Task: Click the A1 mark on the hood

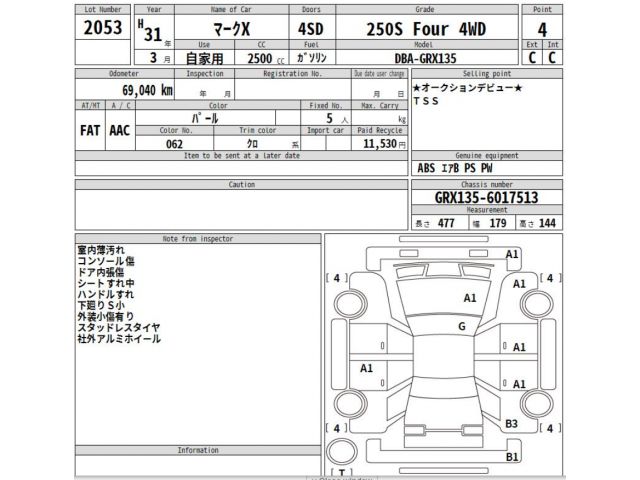Action: point(470,298)
